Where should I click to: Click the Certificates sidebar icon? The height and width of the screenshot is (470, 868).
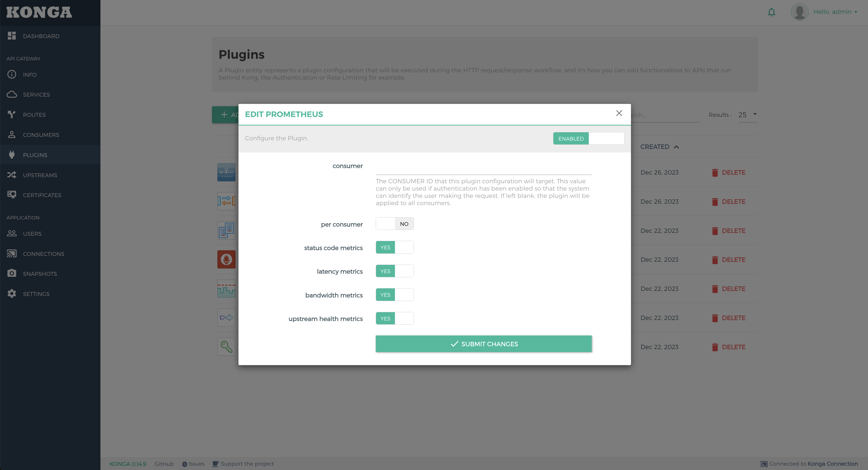coord(12,194)
